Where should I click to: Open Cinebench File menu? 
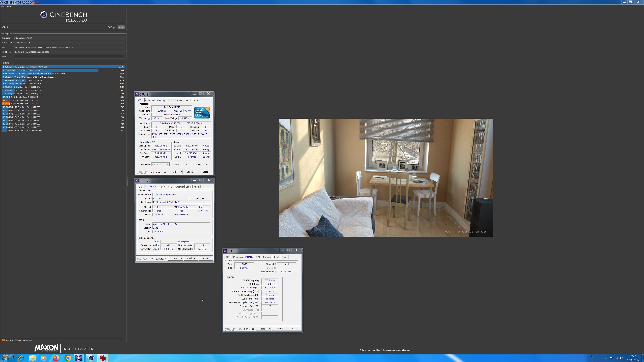coord(3,7)
